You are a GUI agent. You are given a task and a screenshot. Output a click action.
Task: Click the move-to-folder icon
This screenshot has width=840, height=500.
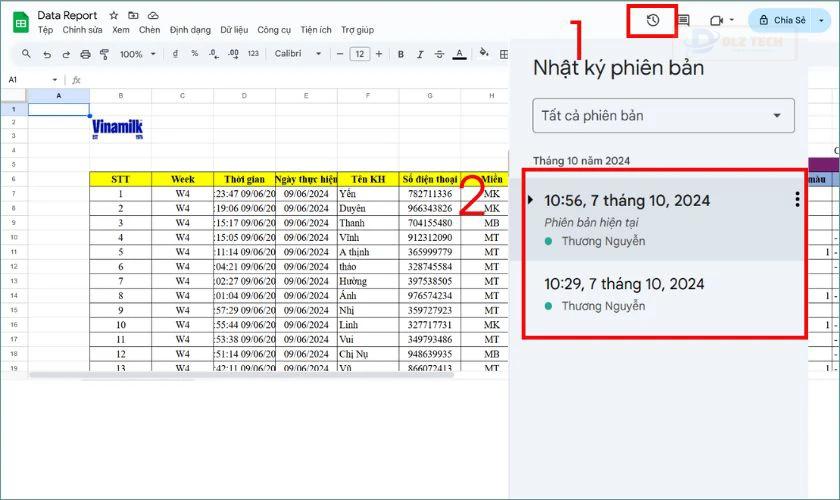(x=133, y=16)
